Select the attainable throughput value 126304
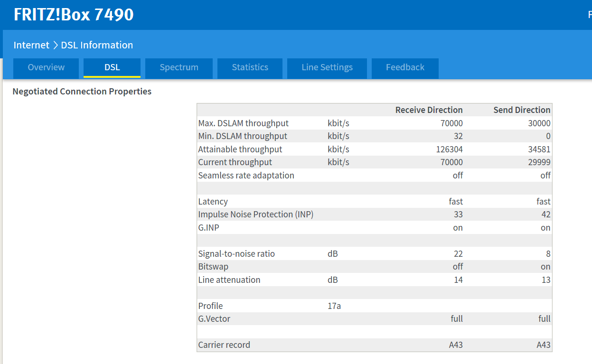The image size is (592, 364). (x=449, y=149)
